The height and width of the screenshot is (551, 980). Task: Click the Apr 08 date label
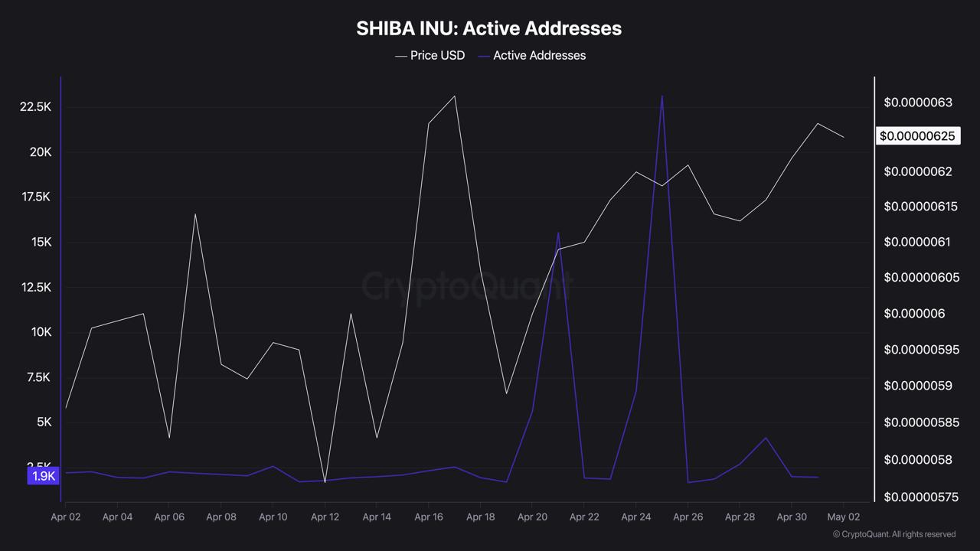click(220, 517)
